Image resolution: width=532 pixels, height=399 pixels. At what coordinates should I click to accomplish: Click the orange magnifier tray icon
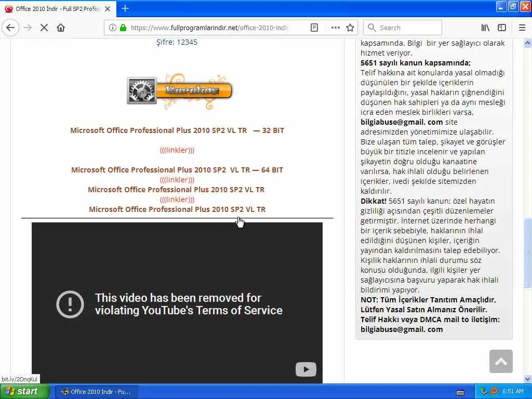pyautogui.click(x=494, y=391)
